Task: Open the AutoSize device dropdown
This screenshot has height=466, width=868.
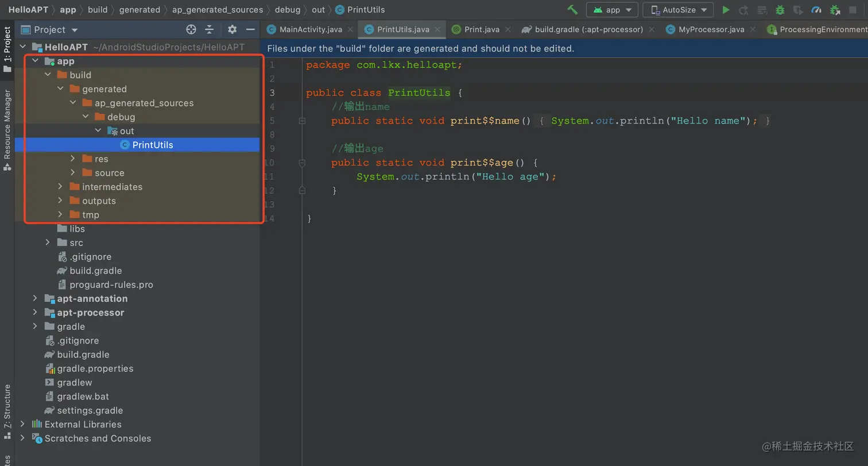Action: [678, 10]
